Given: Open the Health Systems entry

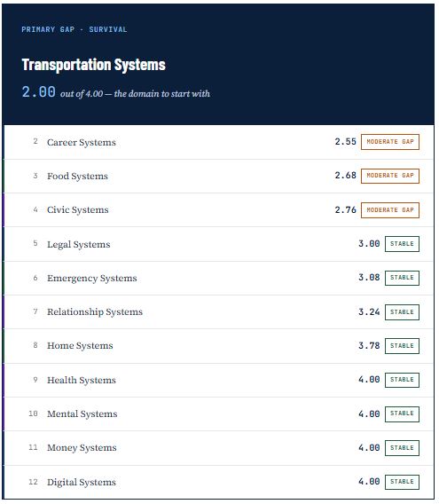Looking at the screenshot, I should [219, 380].
